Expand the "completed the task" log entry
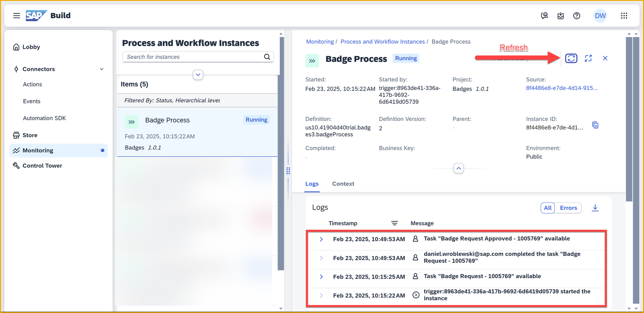This screenshot has height=313, width=644. pyautogui.click(x=321, y=258)
